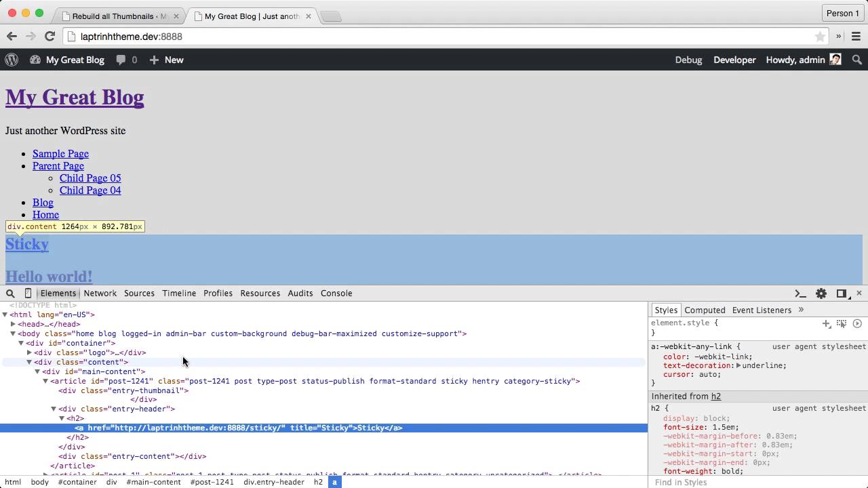Click the DevTools inspect element magnifier icon

pyautogui.click(x=10, y=293)
